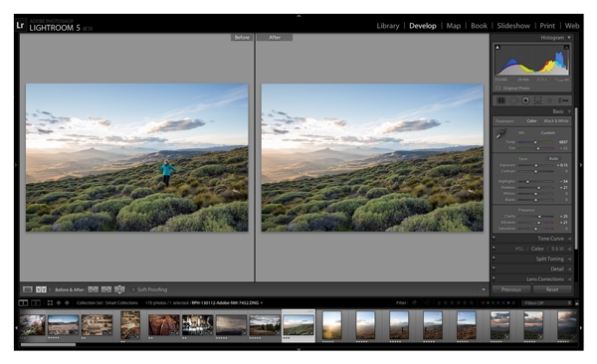Image resolution: width=597 pixels, height=364 pixels.
Task: Open the Print module
Action: (x=547, y=26)
